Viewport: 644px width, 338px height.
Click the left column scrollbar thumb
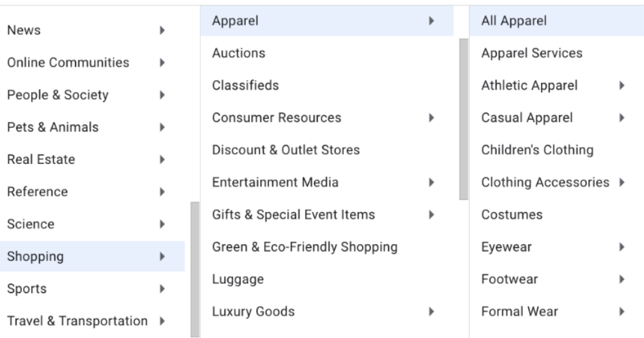coord(195,269)
